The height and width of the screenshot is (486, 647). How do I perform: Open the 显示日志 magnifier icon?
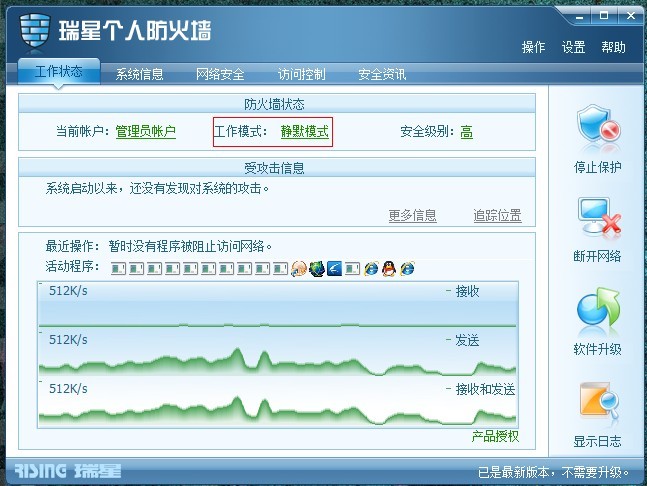(x=599, y=401)
